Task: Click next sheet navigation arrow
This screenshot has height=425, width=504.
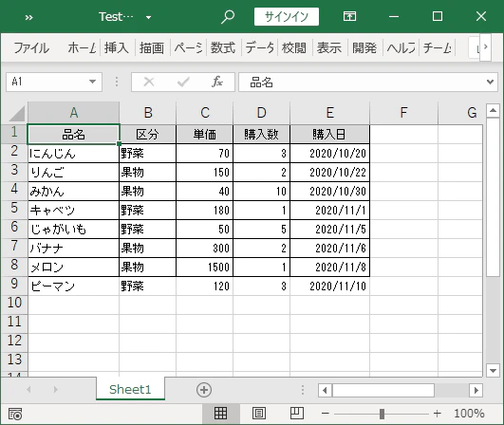Action: click(x=56, y=390)
